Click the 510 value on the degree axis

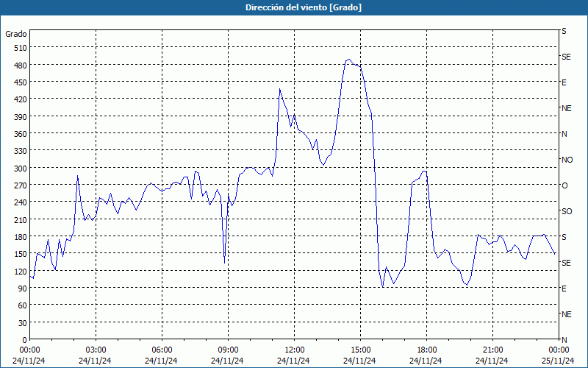point(21,48)
